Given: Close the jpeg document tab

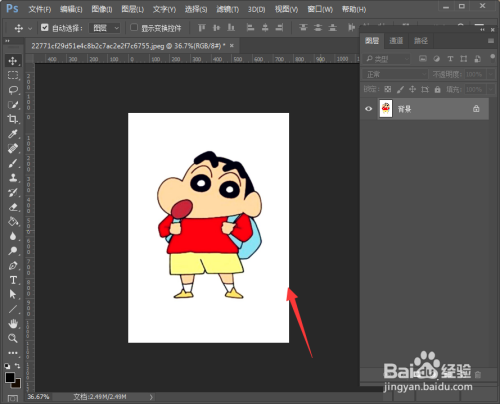Looking at the screenshot, I should [x=232, y=46].
